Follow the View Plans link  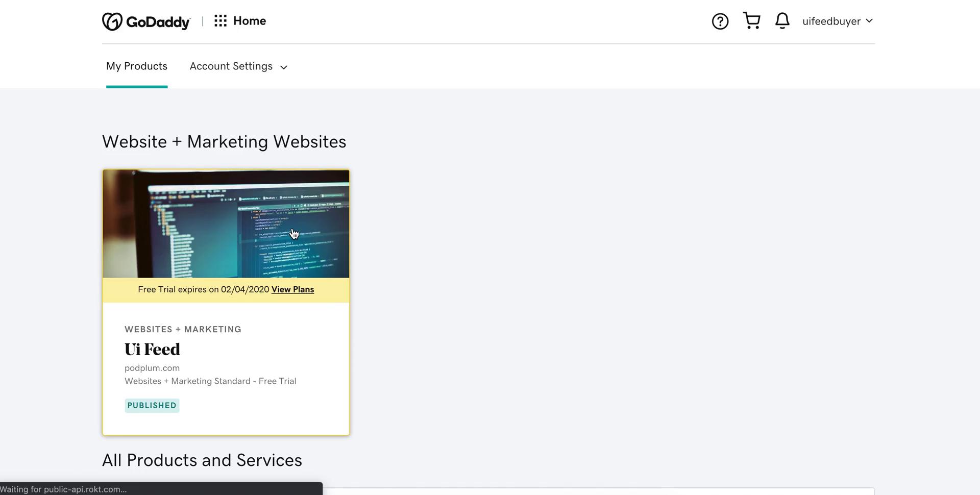click(x=292, y=289)
